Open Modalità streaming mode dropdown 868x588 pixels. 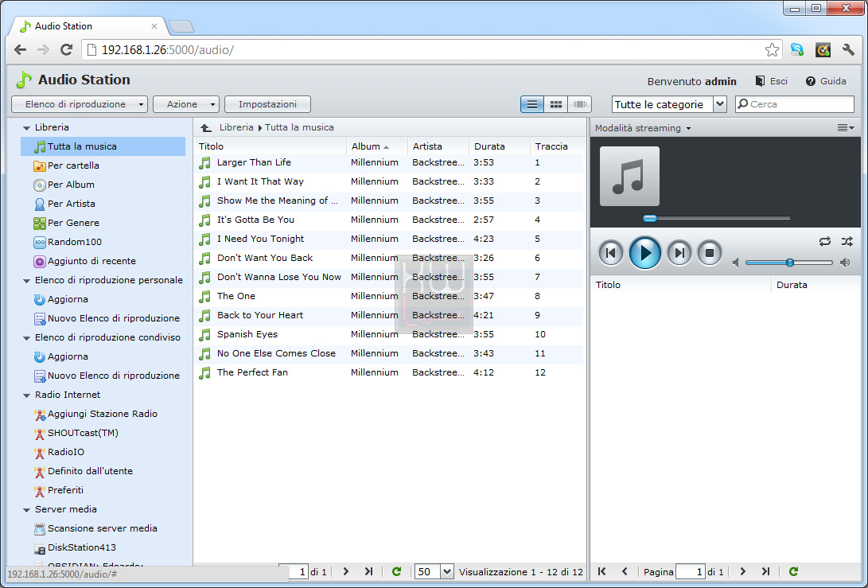643,128
